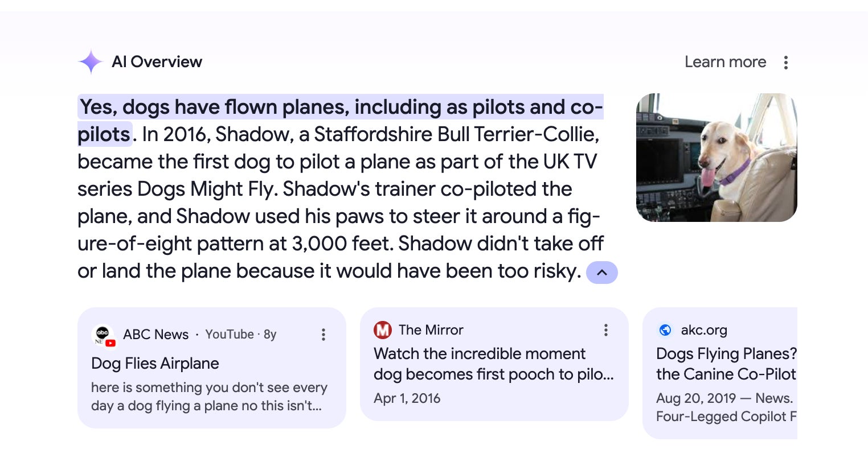Click the highlighted answer text about dog pilots
The height and width of the screenshot is (470, 868).
pos(341,107)
